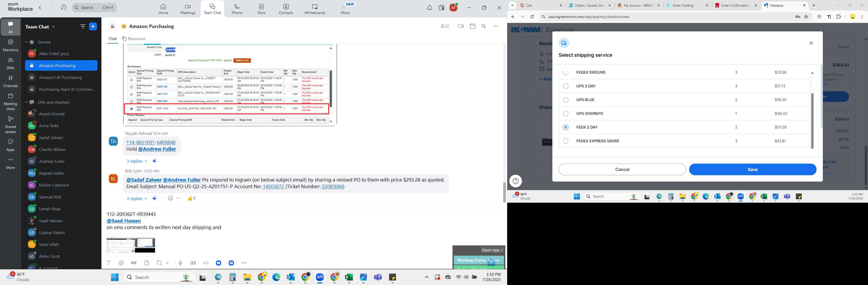This screenshot has height=285, width=868.
Task: Open Channels in Zoom sidebar
Action: [x=11, y=81]
